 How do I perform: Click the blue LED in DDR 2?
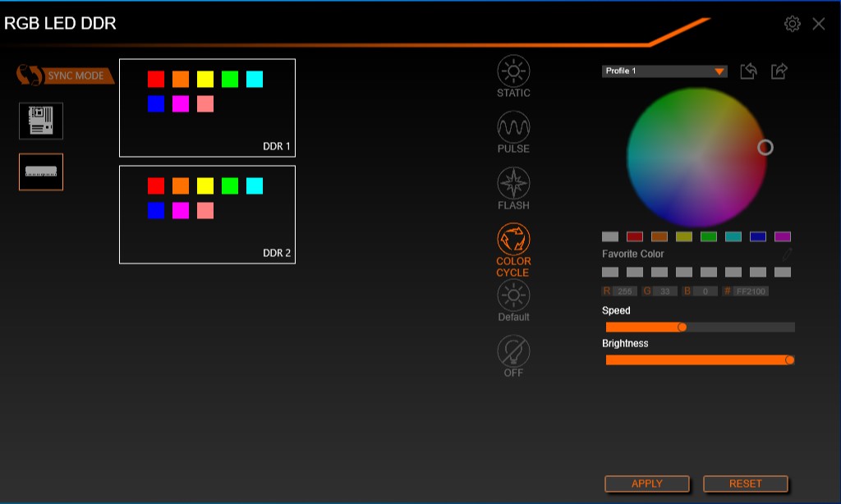[x=156, y=211]
